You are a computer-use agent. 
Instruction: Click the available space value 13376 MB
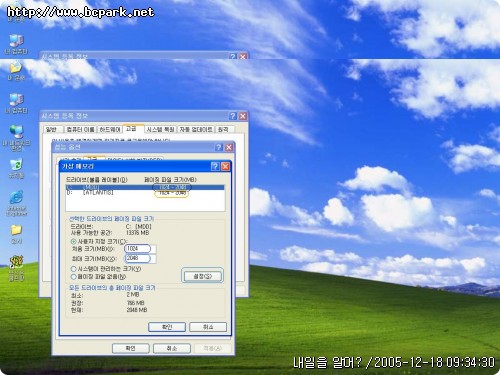coord(137,233)
